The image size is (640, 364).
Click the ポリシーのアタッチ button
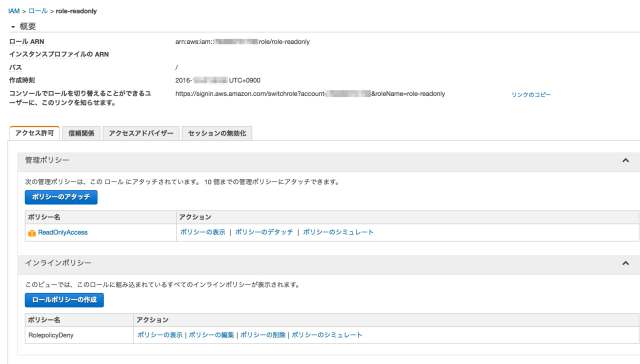(61, 197)
